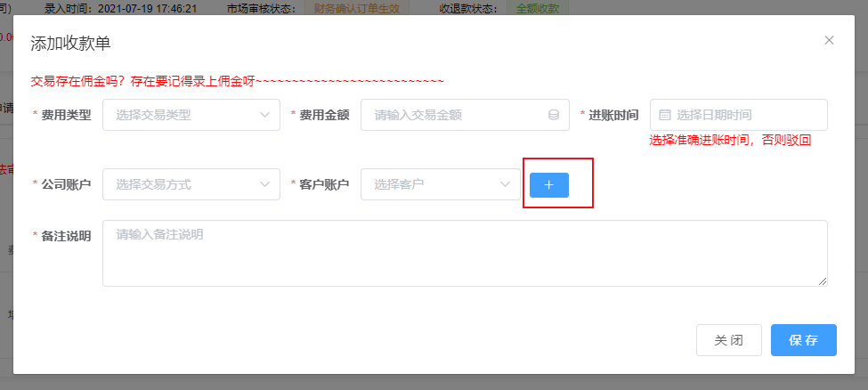Click the resize handle of 备注说明 textarea
868x390 pixels.
(x=823, y=281)
